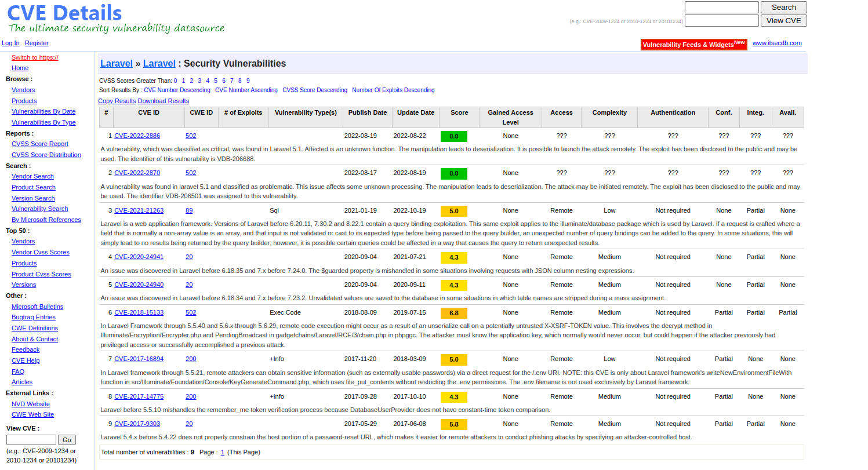Click the Search button at top right
Screen dimensions: 868x470
point(783,8)
